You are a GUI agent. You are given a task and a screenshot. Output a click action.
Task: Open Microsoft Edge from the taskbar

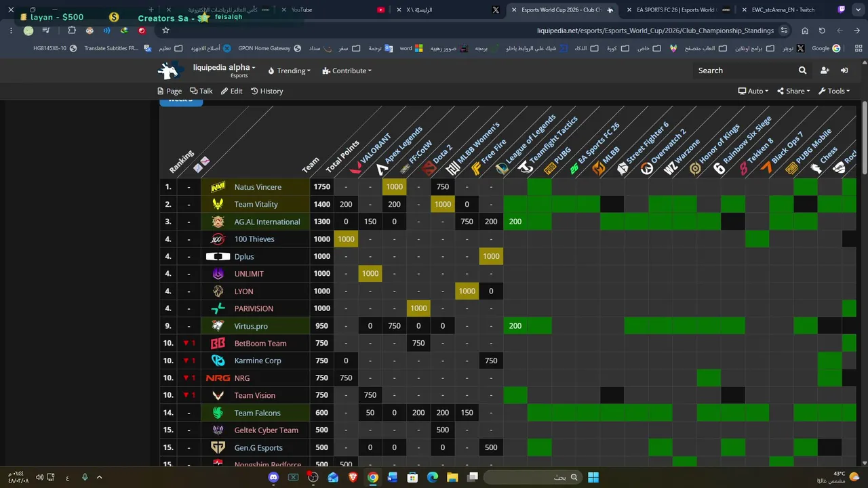(x=433, y=477)
